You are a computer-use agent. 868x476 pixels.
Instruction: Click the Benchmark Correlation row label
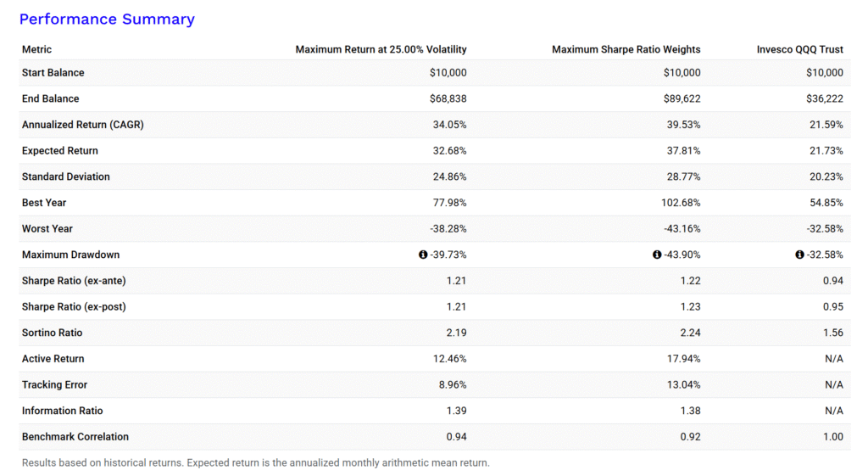coord(75,437)
